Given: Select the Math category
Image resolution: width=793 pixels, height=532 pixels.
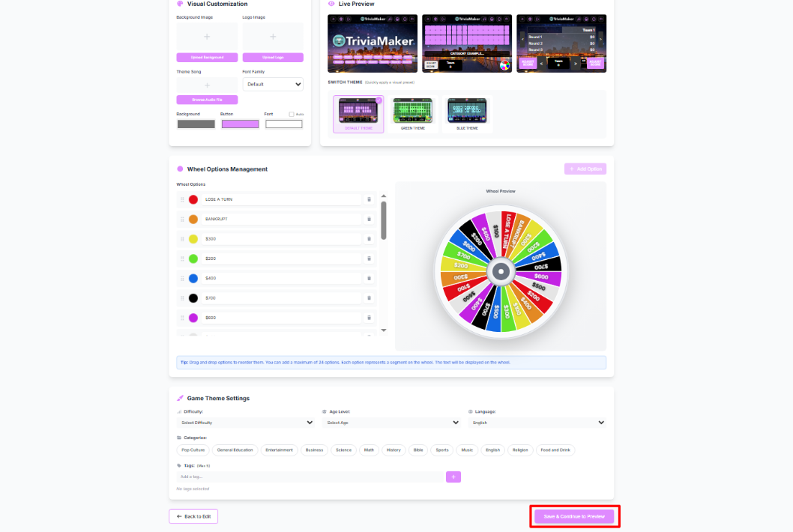Looking at the screenshot, I should pos(370,450).
